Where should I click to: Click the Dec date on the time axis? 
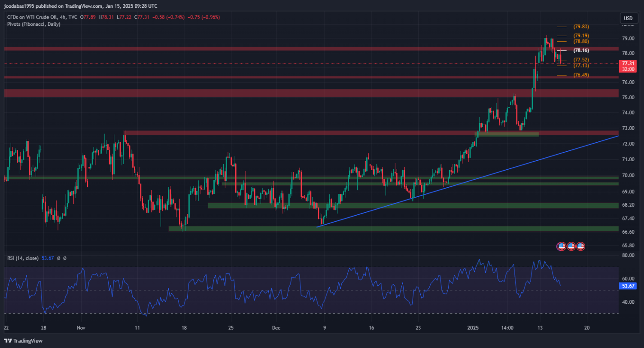276,328
